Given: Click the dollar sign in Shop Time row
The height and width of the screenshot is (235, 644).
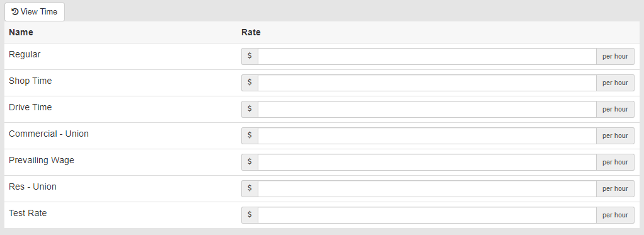Looking at the screenshot, I should tap(250, 83).
